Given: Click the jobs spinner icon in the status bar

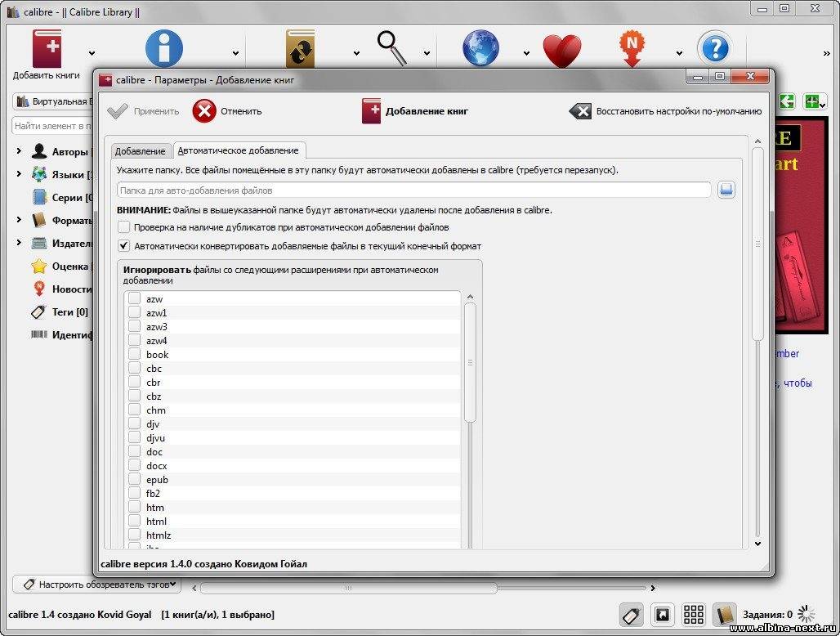Looking at the screenshot, I should point(806,615).
